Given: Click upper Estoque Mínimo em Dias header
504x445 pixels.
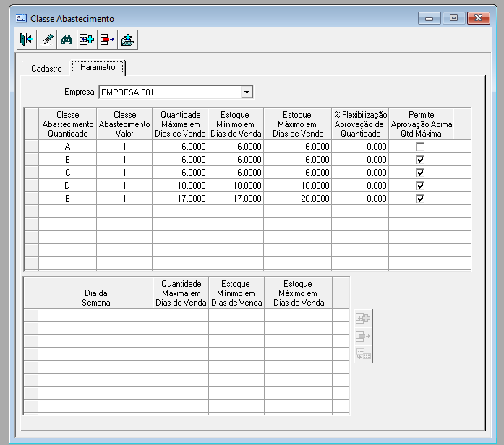Looking at the screenshot, I should 236,124.
